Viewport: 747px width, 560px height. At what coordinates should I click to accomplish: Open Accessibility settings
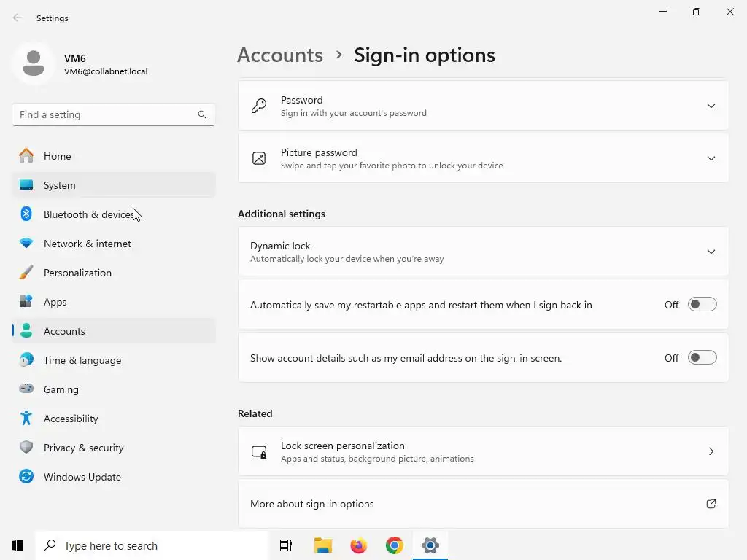click(114, 418)
